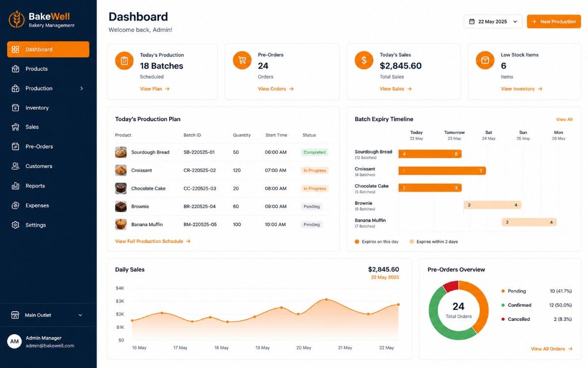
Task: Click the Chocolate Cake expiry bar
Action: [430, 188]
